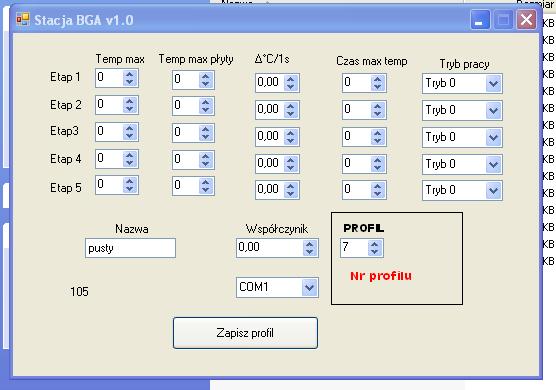Click the Δ°C/1s column header
The width and height of the screenshot is (556, 390).
[272, 58]
